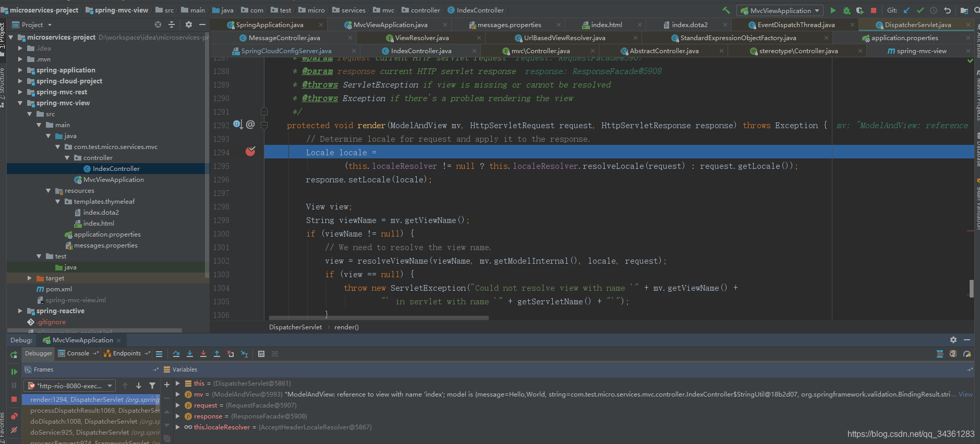This screenshot has width=980, height=444.
Task: Open Evaluate Expression calculator icon
Action: coord(261,354)
